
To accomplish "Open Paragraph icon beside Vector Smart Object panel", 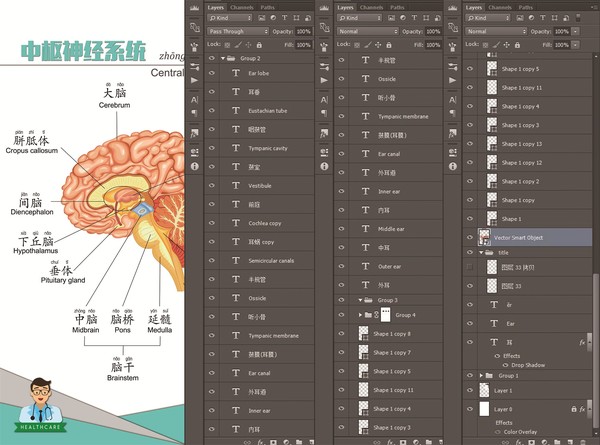I will click(x=453, y=113).
